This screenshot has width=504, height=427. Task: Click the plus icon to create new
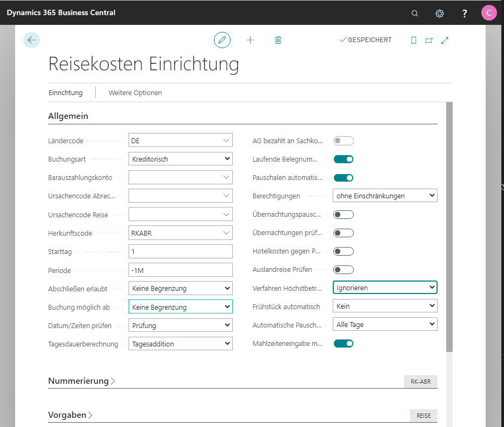tap(250, 40)
